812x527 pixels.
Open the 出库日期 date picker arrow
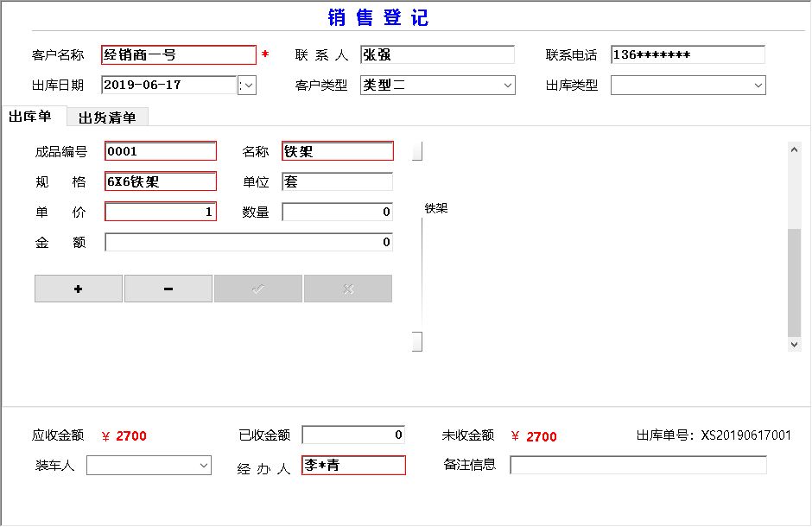pyautogui.click(x=248, y=86)
